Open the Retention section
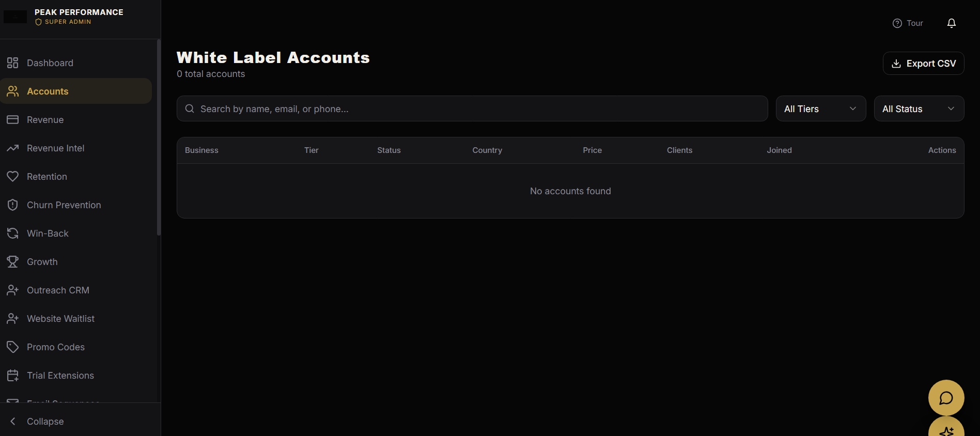980x436 pixels. coord(76,177)
